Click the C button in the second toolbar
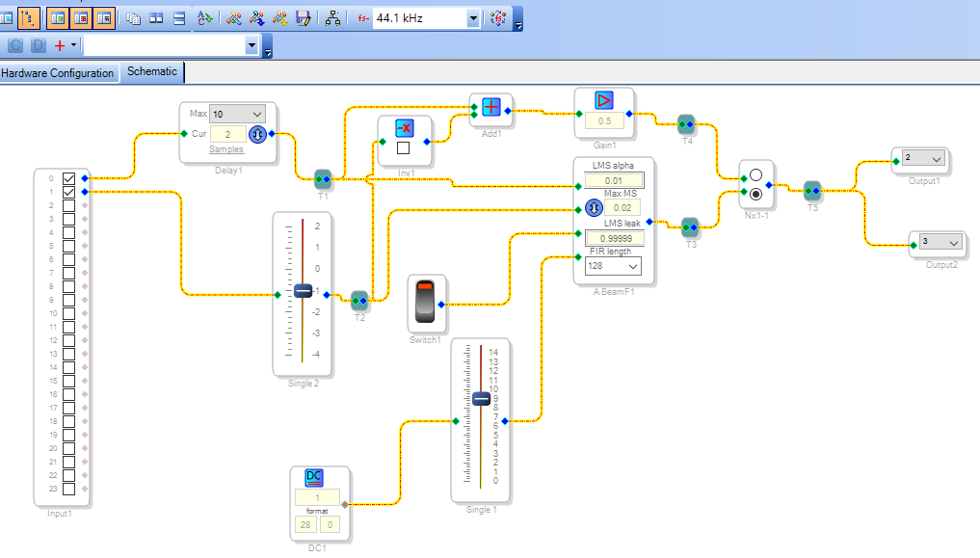The image size is (980, 558). pos(15,45)
